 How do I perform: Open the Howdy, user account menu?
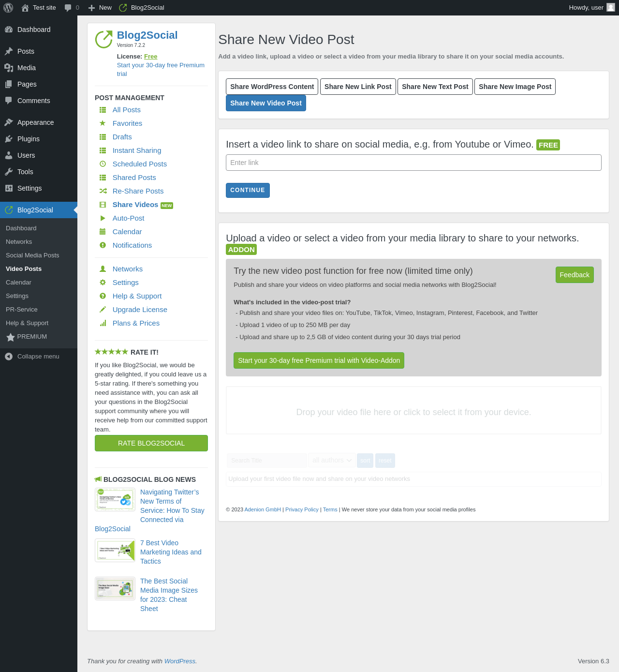[x=591, y=8]
